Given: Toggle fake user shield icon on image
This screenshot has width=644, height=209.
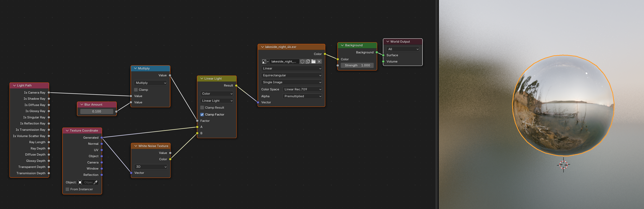Looking at the screenshot, I should 302,61.
